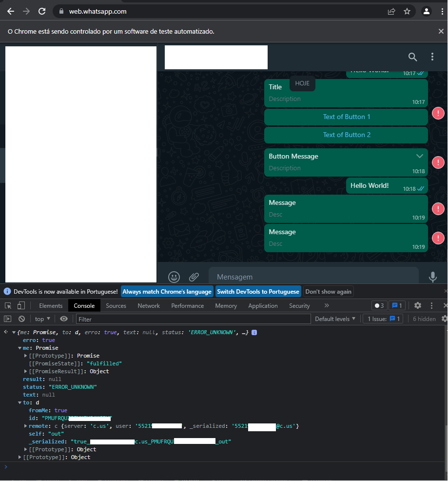This screenshot has width=448, height=481.
Task: Click error icon next to Title message
Action: 438,113
